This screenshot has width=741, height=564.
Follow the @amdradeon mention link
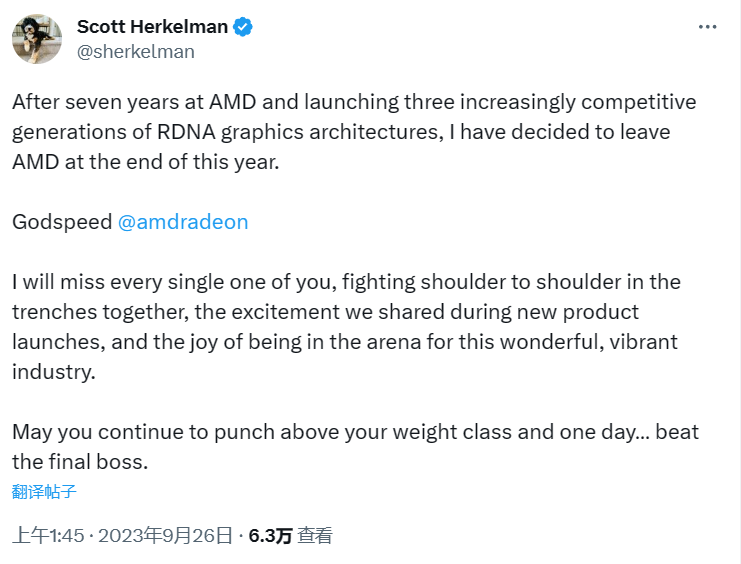tap(183, 222)
